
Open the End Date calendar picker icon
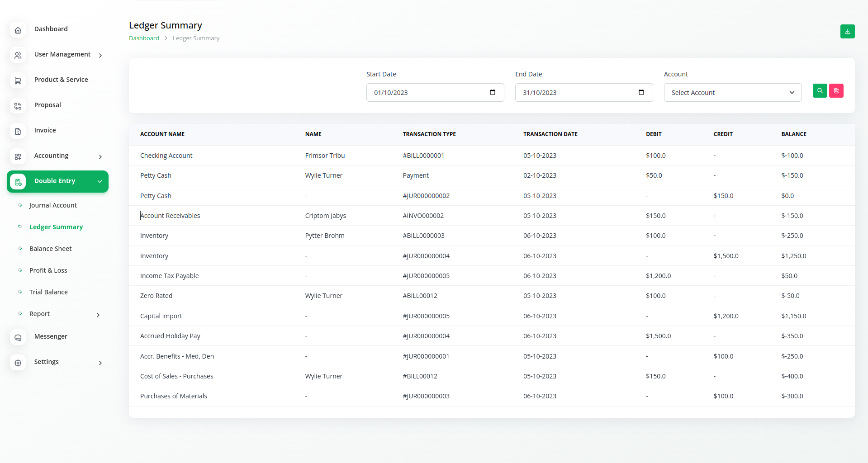tap(641, 93)
